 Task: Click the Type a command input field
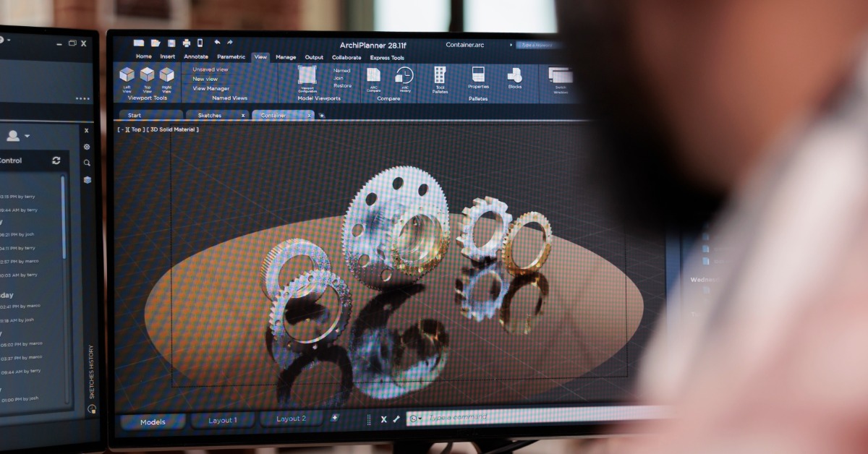535,416
